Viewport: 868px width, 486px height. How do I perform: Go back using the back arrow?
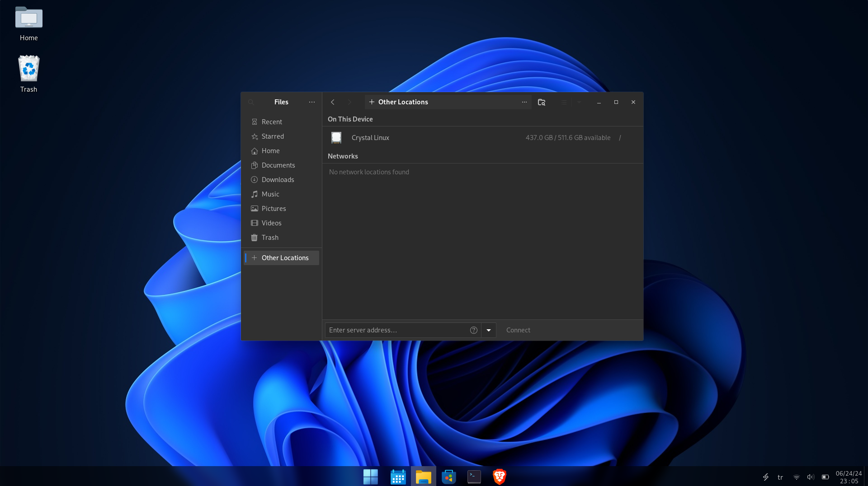coord(333,102)
